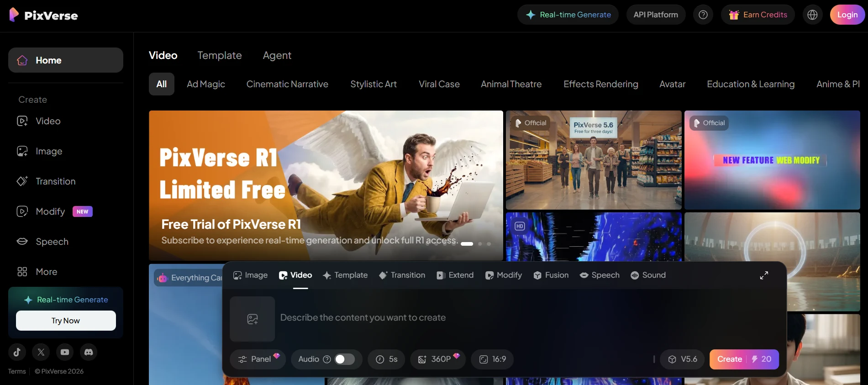
Task: Open the PixVerse 5.6 supermarket video thumbnail
Action: pyautogui.click(x=594, y=160)
